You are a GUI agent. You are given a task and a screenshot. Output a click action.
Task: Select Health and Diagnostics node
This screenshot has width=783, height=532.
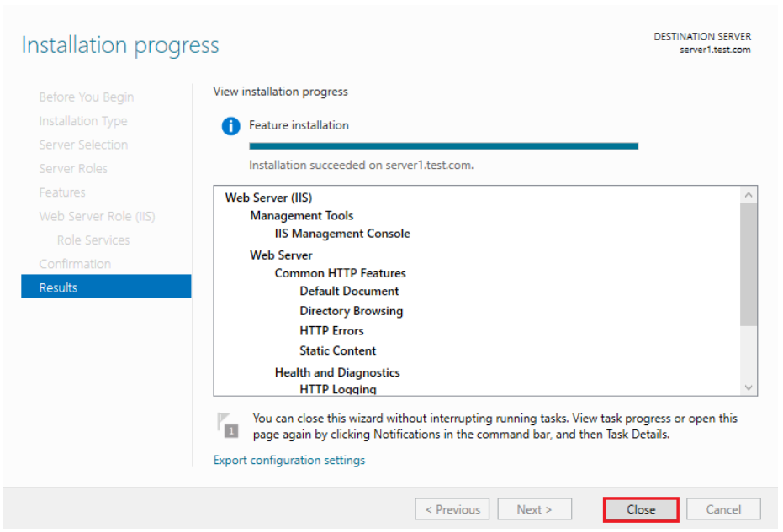coord(337,372)
